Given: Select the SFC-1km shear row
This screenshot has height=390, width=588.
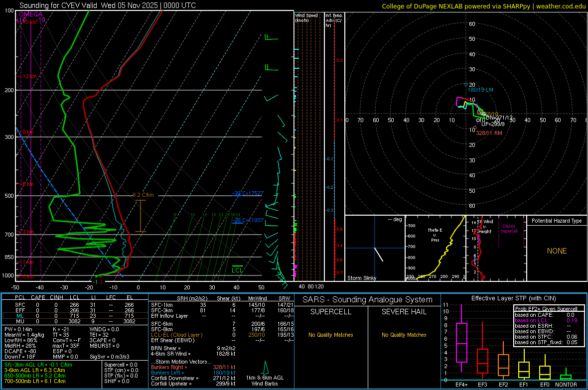Looking at the screenshot, I should pos(222,305).
